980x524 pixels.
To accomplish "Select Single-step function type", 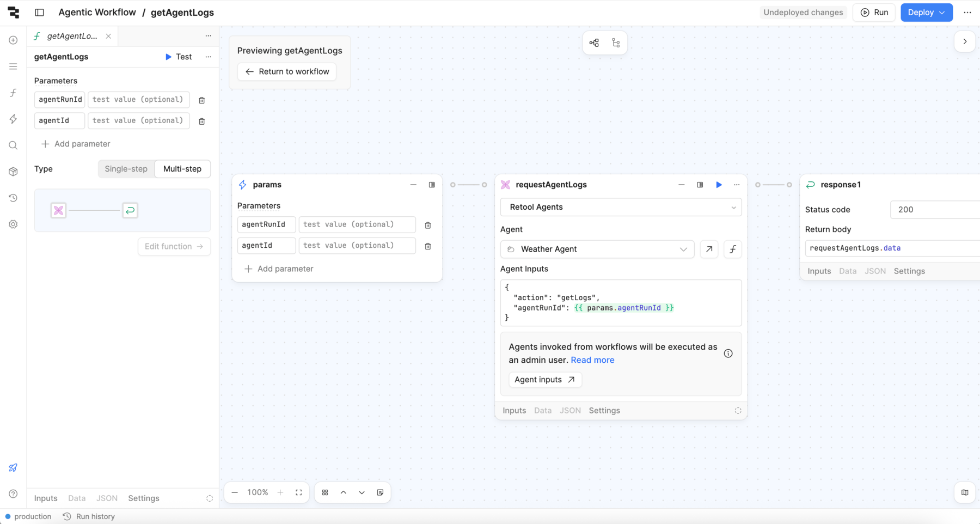I will [x=126, y=169].
